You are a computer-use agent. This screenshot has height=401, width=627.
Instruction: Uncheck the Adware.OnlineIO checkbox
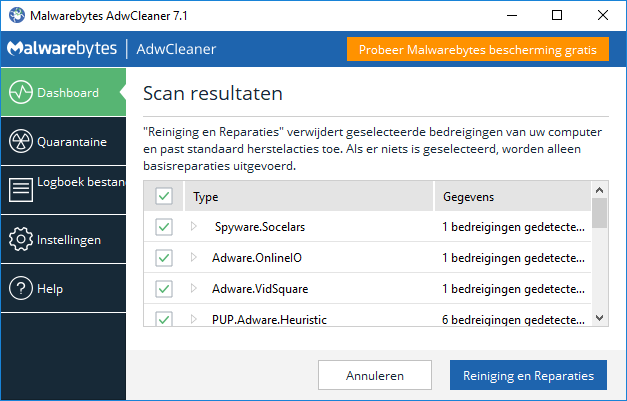(x=164, y=258)
